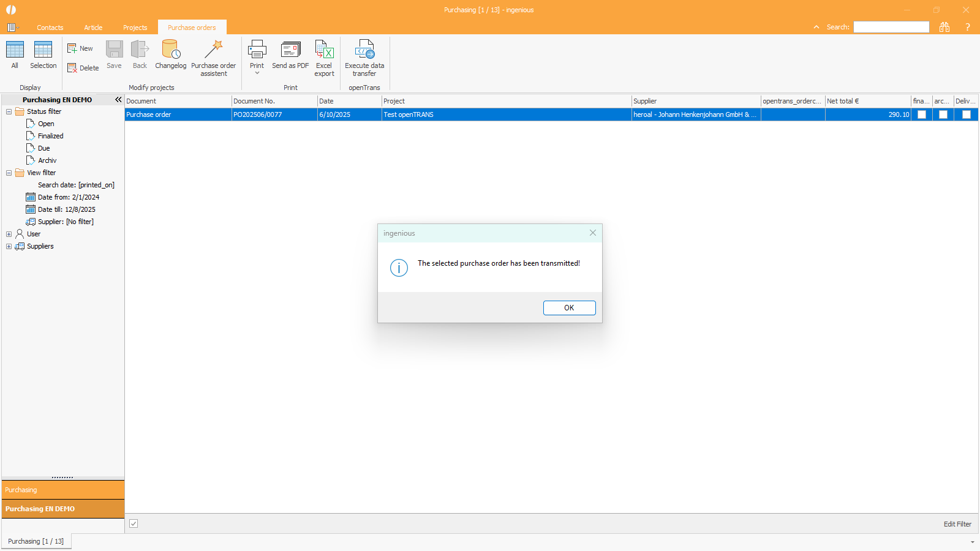Show All records display icon

coord(15,50)
